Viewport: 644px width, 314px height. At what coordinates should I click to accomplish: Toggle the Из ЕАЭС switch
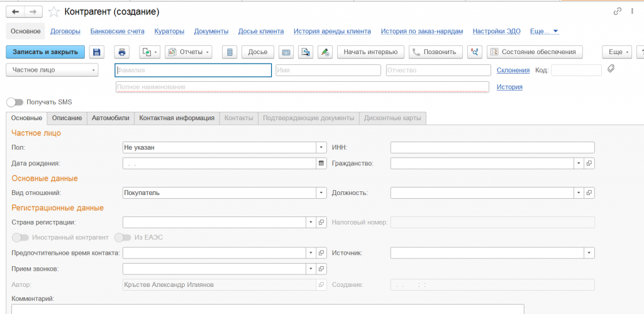[122, 237]
